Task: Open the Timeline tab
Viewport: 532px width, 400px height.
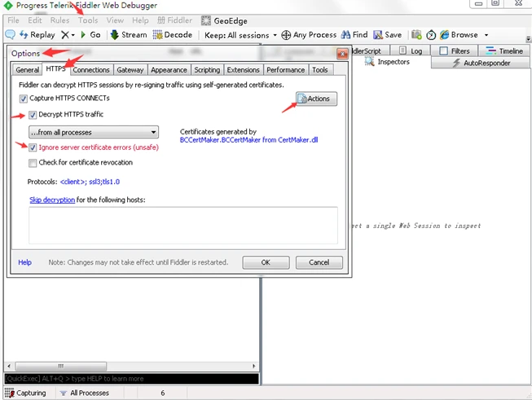Action: [x=503, y=51]
